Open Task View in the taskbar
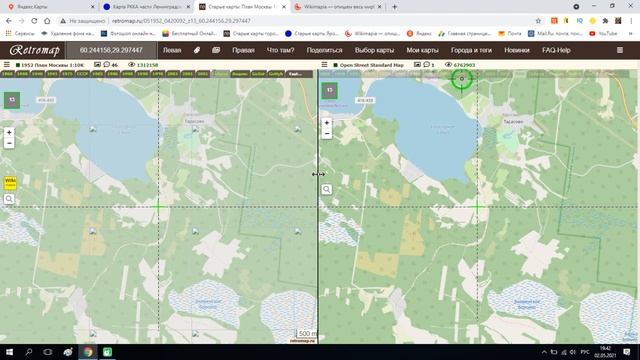This screenshot has width=640, height=360. point(48,352)
